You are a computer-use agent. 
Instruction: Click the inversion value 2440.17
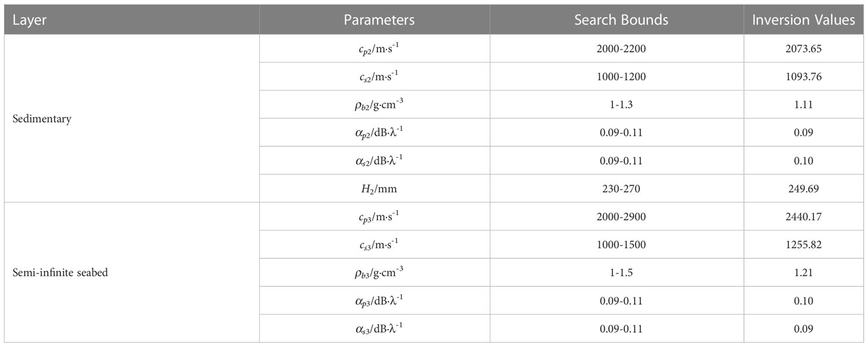click(804, 217)
